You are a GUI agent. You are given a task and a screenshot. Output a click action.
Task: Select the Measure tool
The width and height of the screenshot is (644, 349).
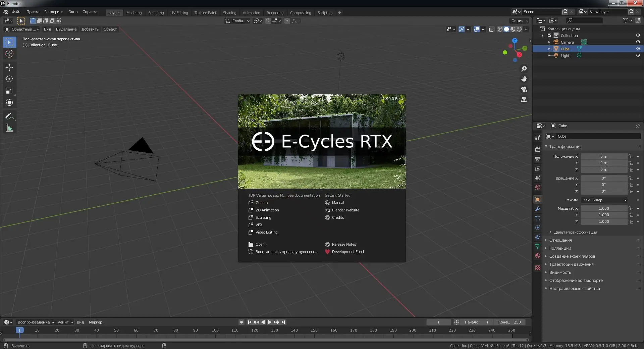coord(9,128)
